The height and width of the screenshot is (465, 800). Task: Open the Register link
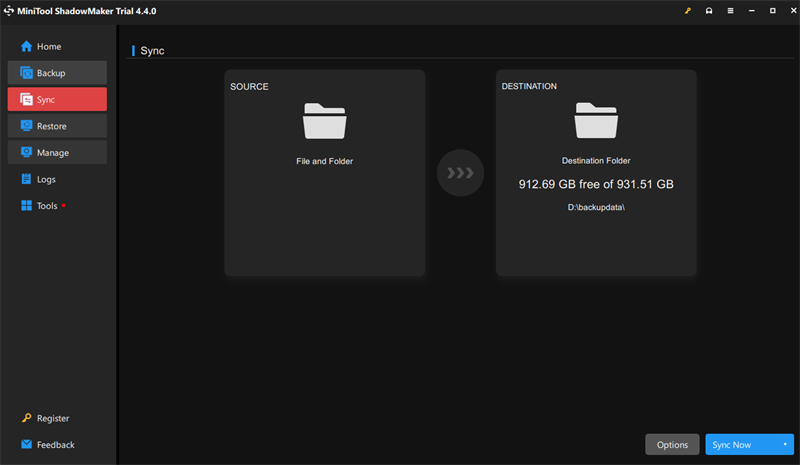pyautogui.click(x=53, y=418)
